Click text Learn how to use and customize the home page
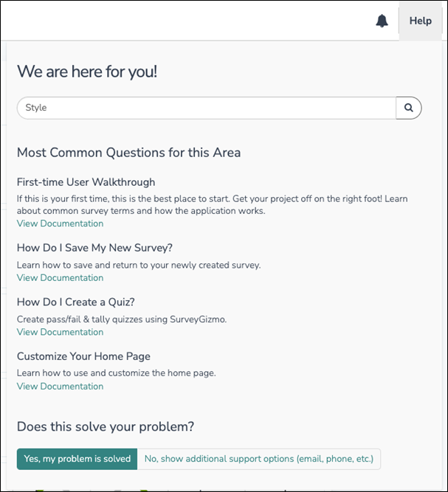 click(116, 373)
